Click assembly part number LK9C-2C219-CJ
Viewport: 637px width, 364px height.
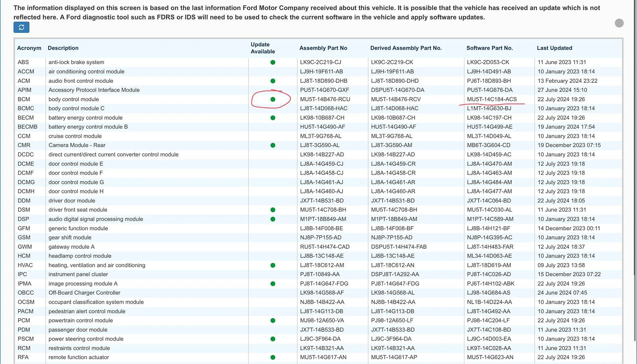coord(321,62)
